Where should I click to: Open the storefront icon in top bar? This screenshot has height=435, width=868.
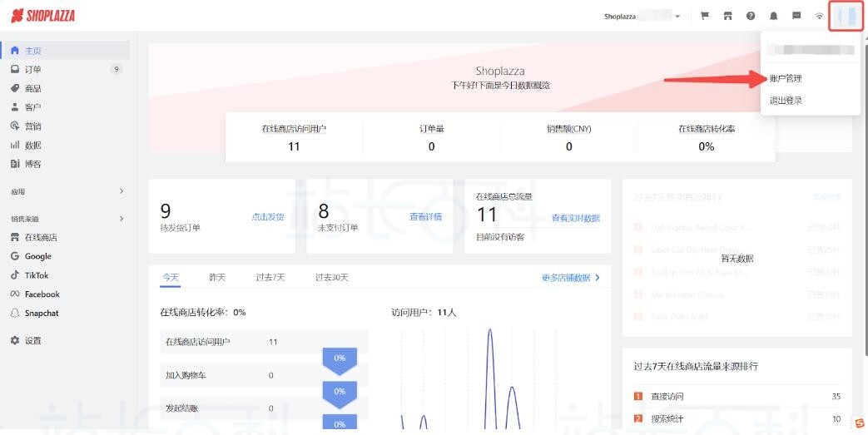(728, 16)
